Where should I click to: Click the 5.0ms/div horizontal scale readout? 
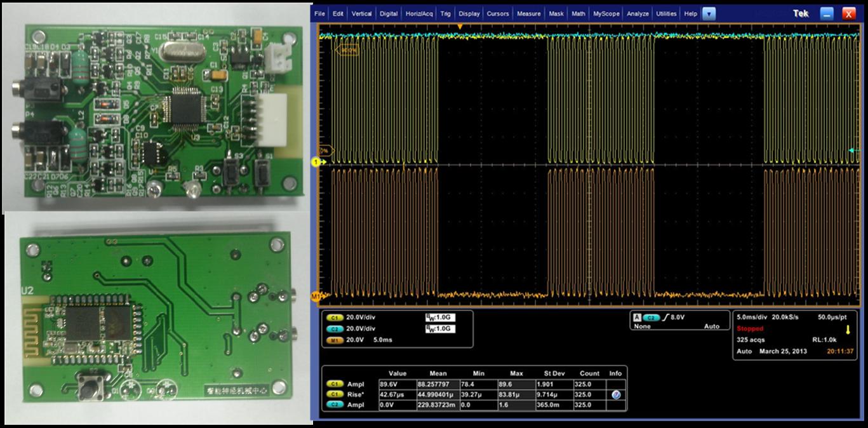753,316
